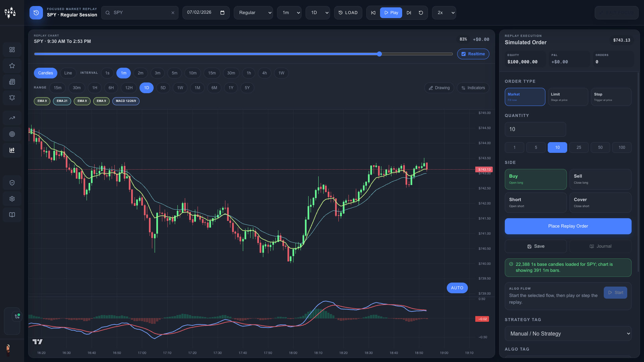This screenshot has width=644, height=362.
Task: Select the 5D range chip
Action: pyautogui.click(x=163, y=88)
